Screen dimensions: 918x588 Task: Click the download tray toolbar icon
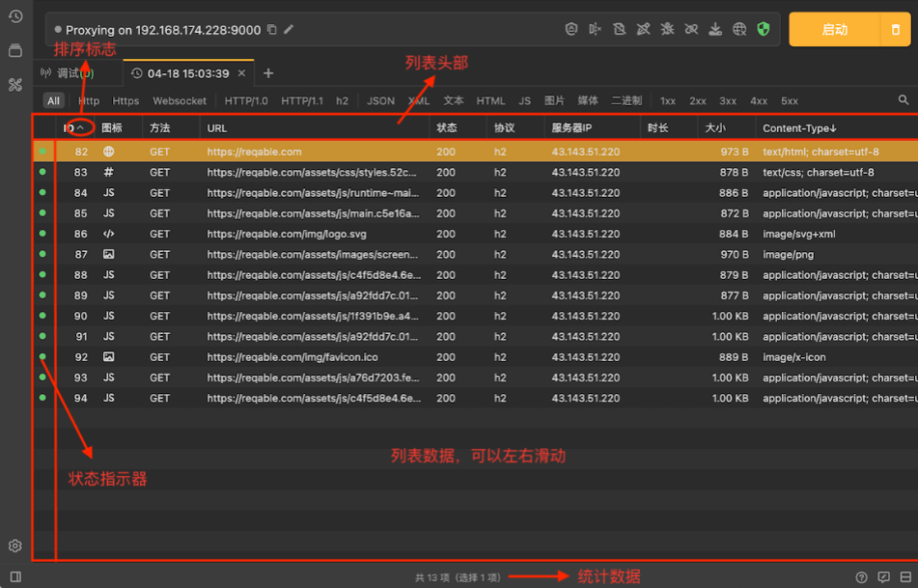click(715, 29)
